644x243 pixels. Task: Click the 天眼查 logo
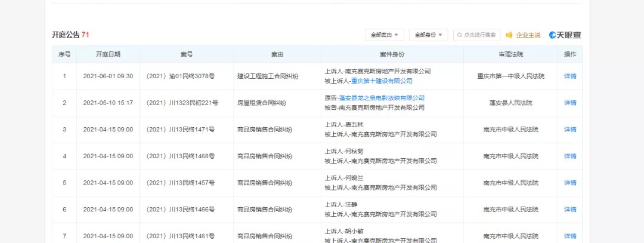[565, 35]
